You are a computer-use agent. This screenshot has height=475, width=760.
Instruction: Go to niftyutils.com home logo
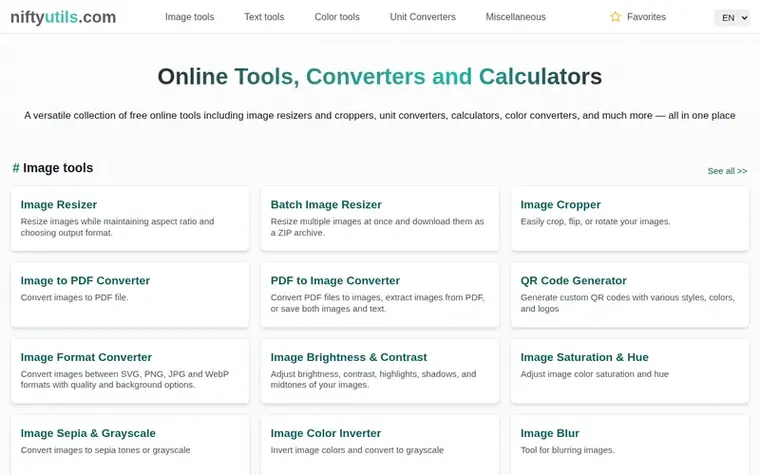pos(63,17)
